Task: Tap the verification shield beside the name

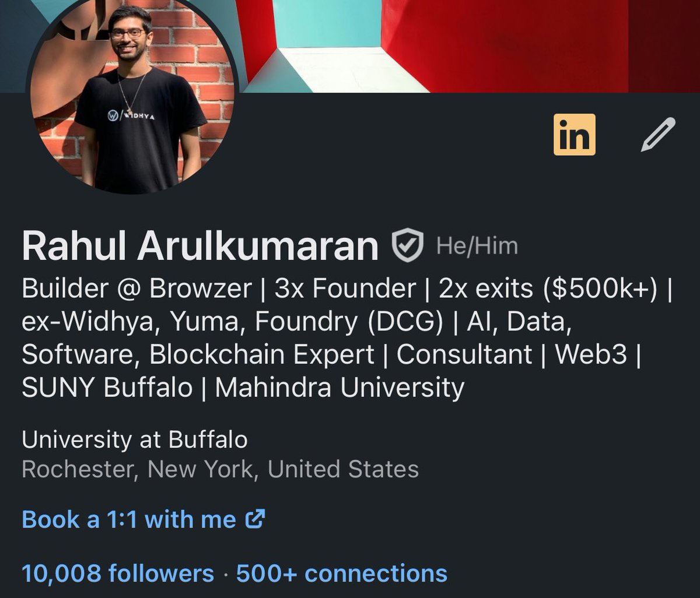Action: (407, 245)
